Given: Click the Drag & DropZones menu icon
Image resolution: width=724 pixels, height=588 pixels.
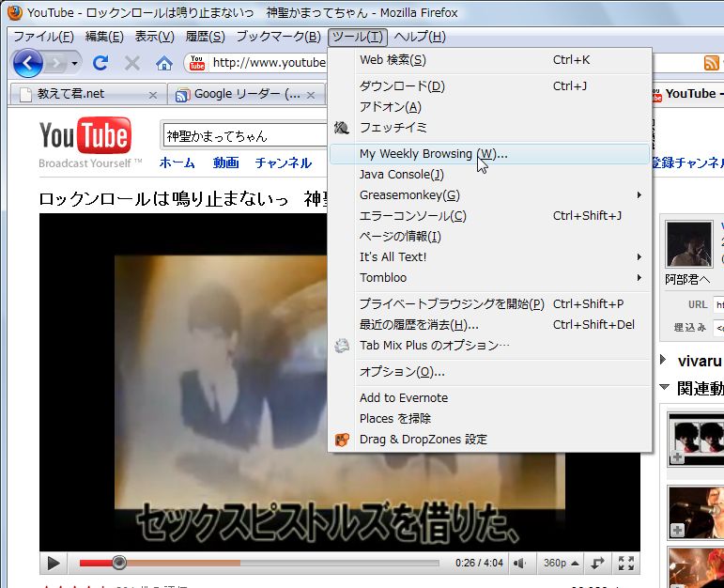Looking at the screenshot, I should tap(342, 440).
